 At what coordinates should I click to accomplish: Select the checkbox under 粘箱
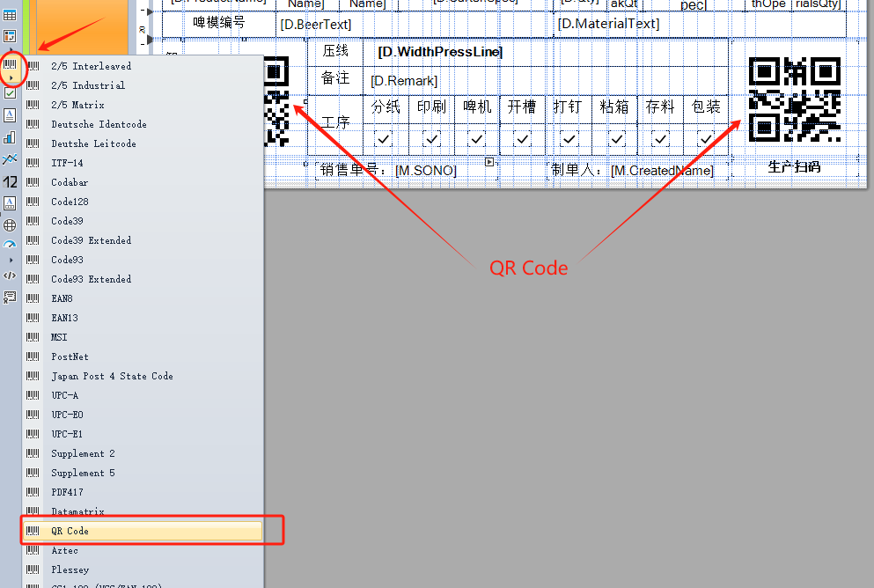616,138
